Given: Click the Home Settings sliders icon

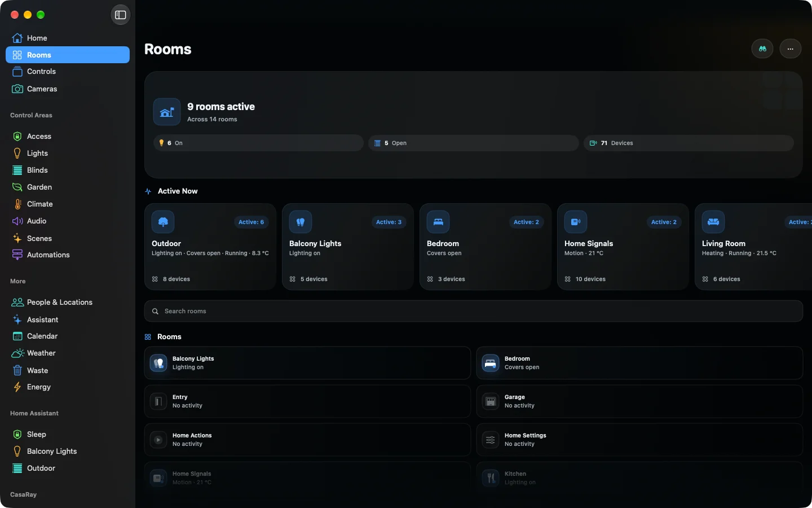Looking at the screenshot, I should [x=491, y=440].
